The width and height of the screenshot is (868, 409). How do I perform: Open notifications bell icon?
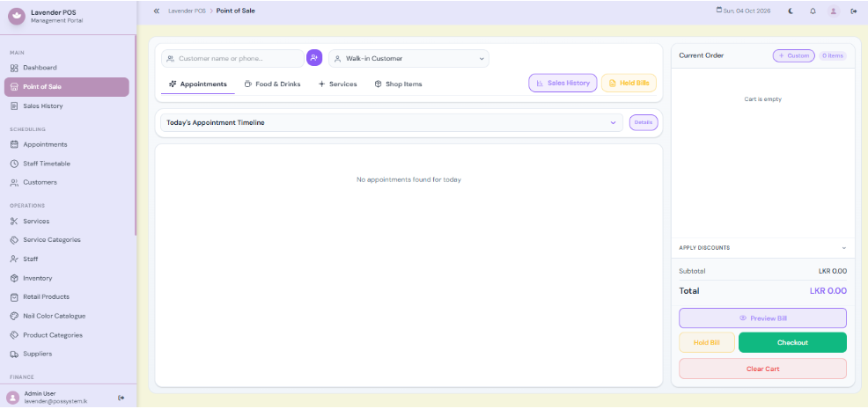[813, 11]
